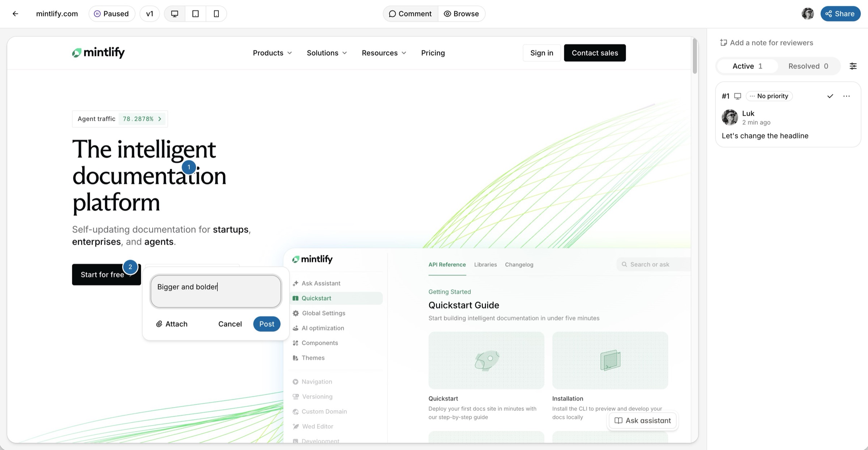This screenshot has width=868, height=450.
Task: Click comment pin number 1 on headline
Action: pyautogui.click(x=189, y=167)
